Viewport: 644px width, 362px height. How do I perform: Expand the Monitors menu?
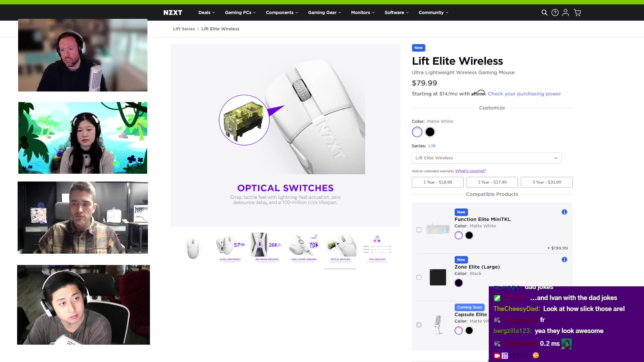(363, 13)
